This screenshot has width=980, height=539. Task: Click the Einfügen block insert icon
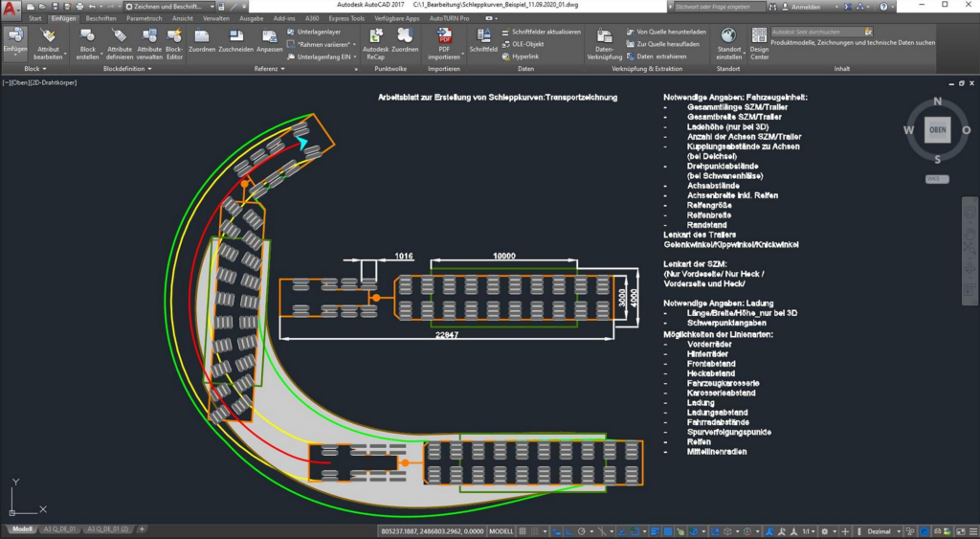click(15, 35)
